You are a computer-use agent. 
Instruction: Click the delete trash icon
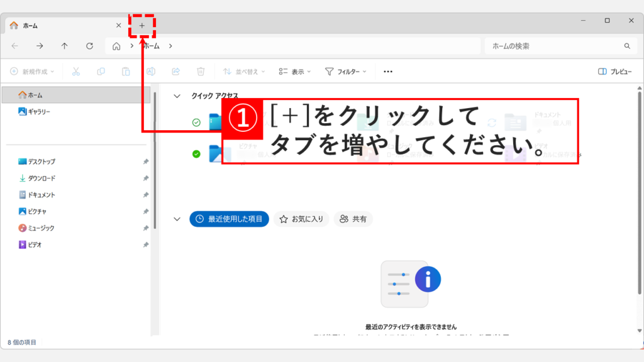tap(201, 72)
